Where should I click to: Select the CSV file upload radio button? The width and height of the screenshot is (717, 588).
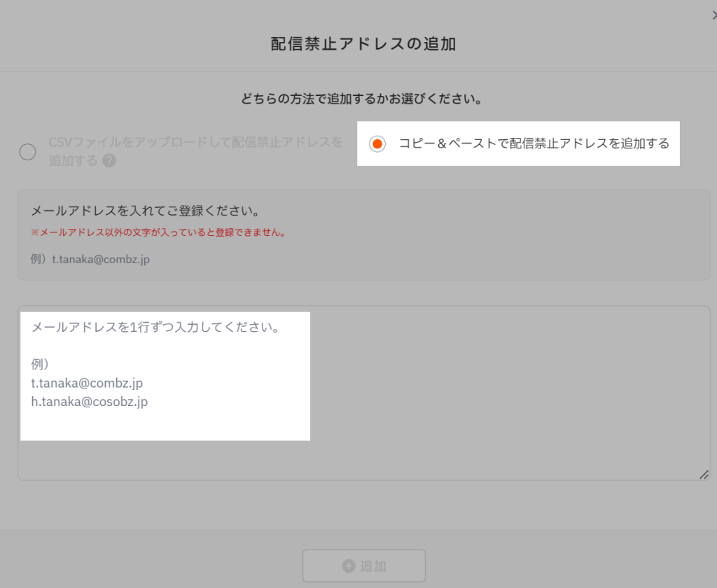click(27, 152)
